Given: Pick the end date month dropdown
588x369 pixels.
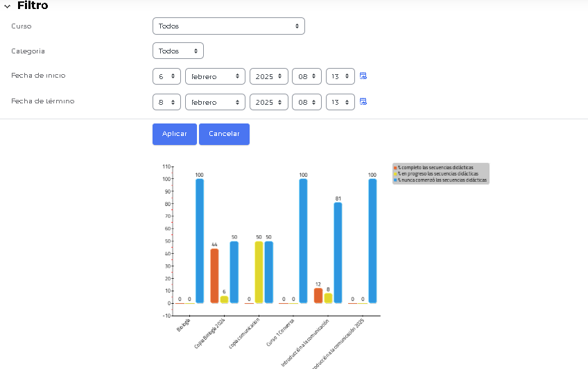Looking at the screenshot, I should point(215,102).
